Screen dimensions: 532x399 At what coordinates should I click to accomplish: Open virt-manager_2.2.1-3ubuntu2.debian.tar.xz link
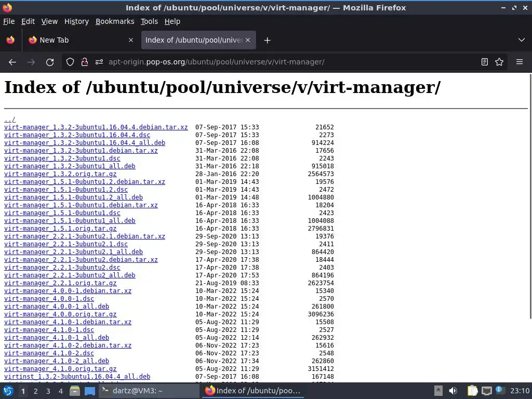[x=81, y=260]
